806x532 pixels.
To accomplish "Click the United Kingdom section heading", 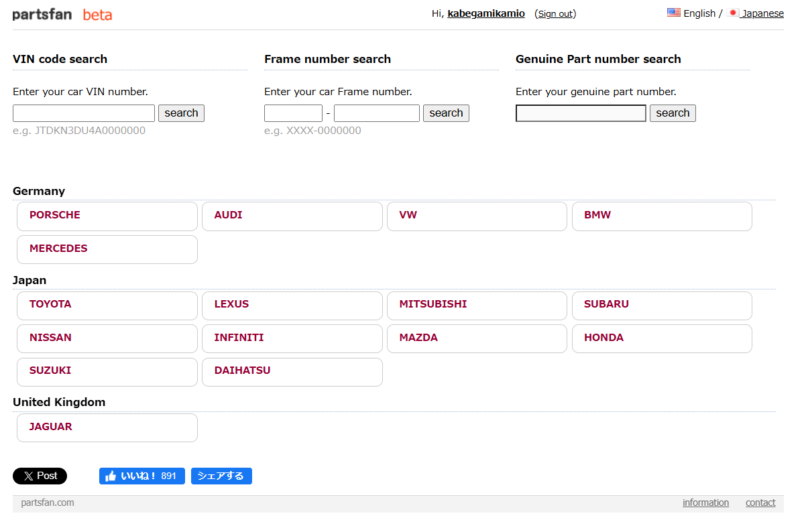I will pos(59,402).
